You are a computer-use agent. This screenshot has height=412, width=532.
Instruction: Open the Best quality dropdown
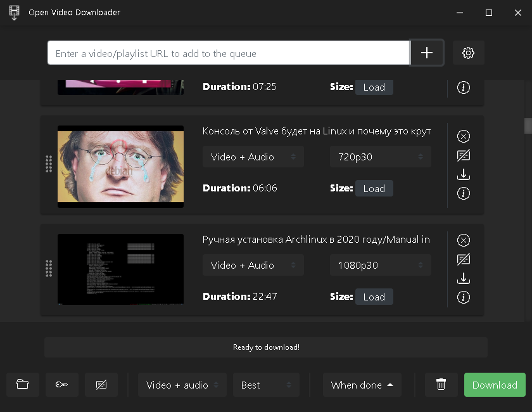point(266,385)
